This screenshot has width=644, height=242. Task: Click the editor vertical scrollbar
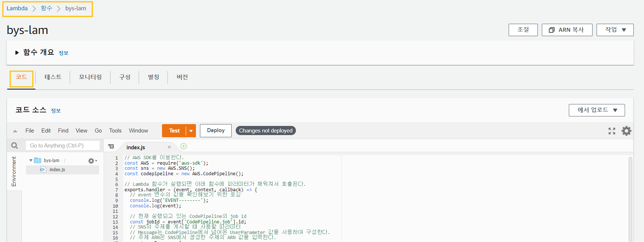coord(630,199)
